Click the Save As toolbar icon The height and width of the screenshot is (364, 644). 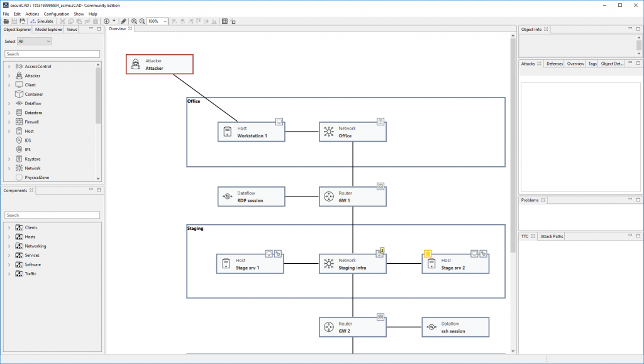pyautogui.click(x=22, y=21)
